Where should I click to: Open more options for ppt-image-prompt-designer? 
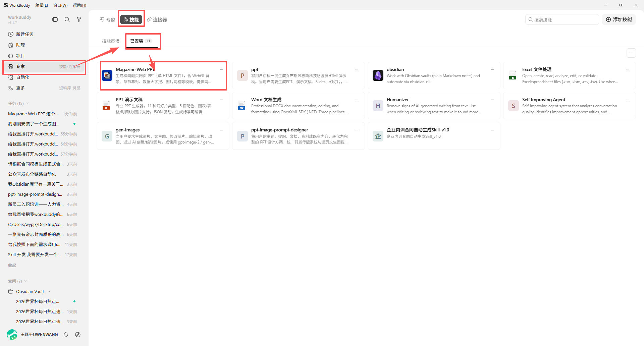357,130
